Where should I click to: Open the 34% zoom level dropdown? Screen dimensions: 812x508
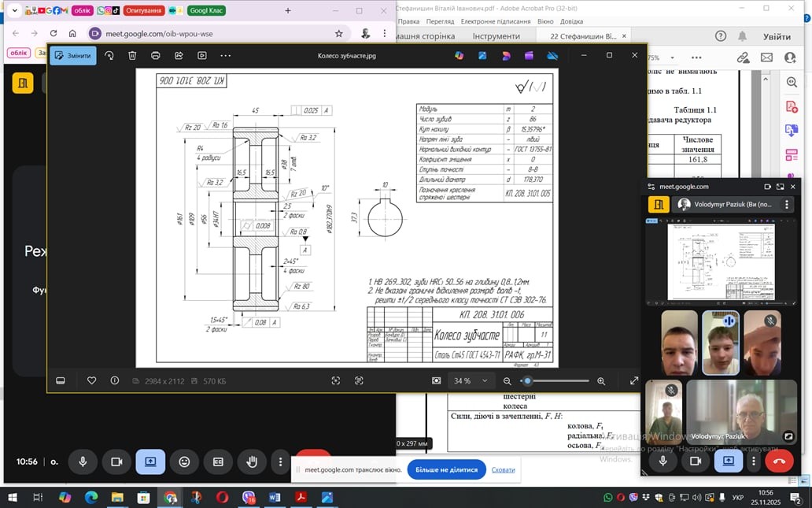485,381
